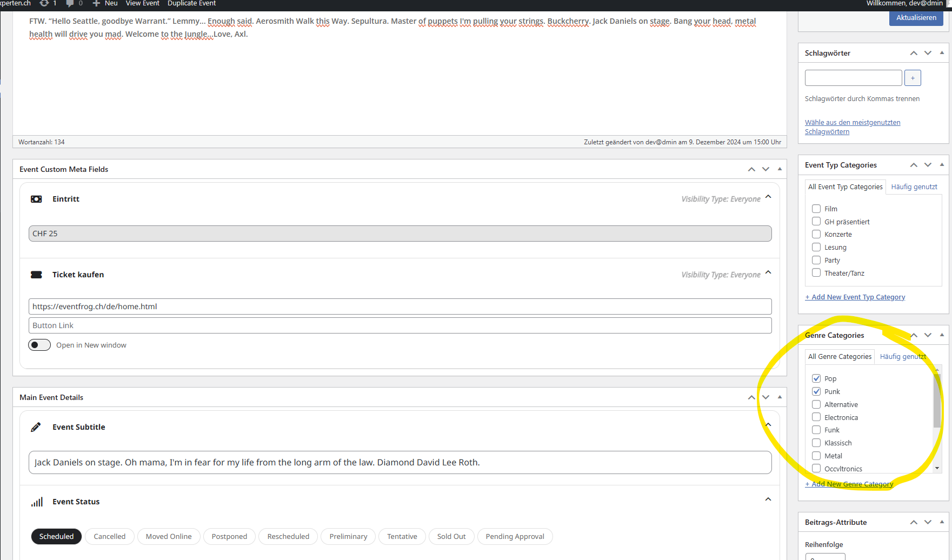Screen dimensions: 952x560
Task: Collapse the Ticket kaufen section chevron
Action: [x=768, y=272]
